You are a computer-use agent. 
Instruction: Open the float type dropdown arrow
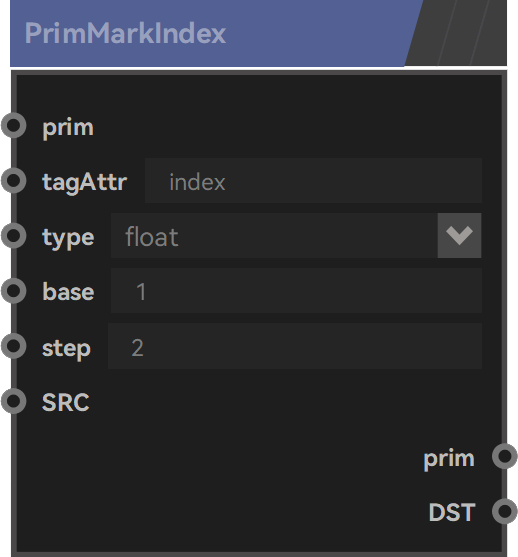(x=459, y=236)
